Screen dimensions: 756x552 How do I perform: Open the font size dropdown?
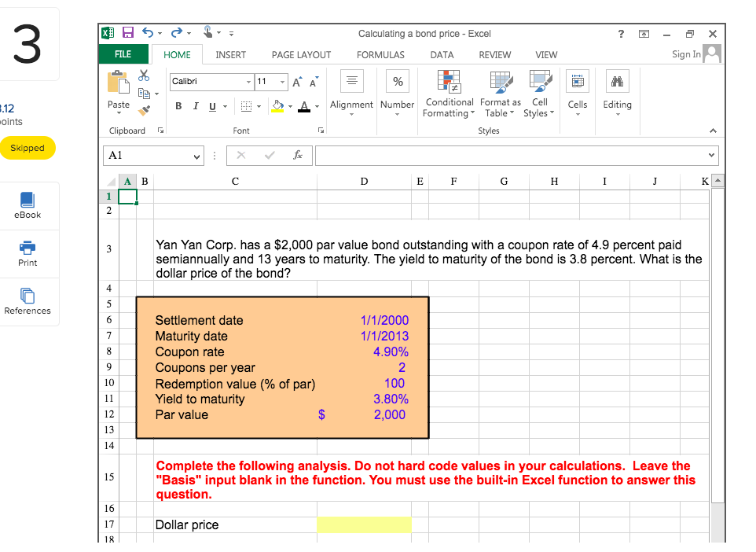tap(281, 81)
